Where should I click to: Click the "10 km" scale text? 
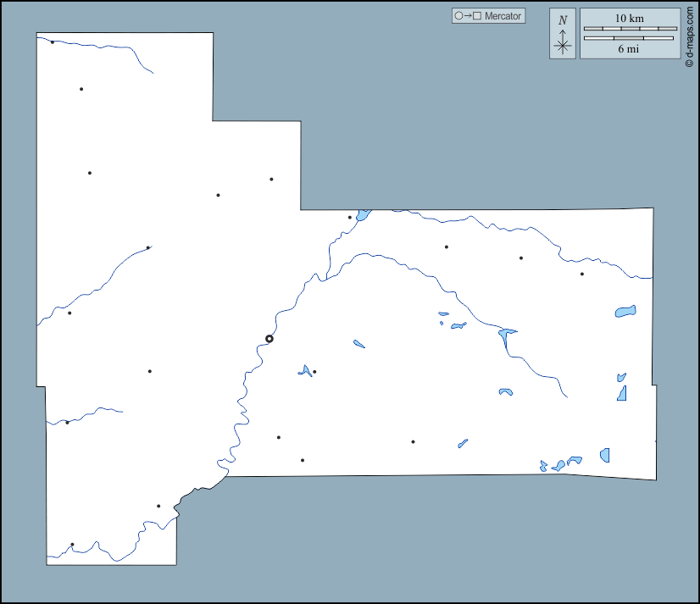tap(630, 18)
